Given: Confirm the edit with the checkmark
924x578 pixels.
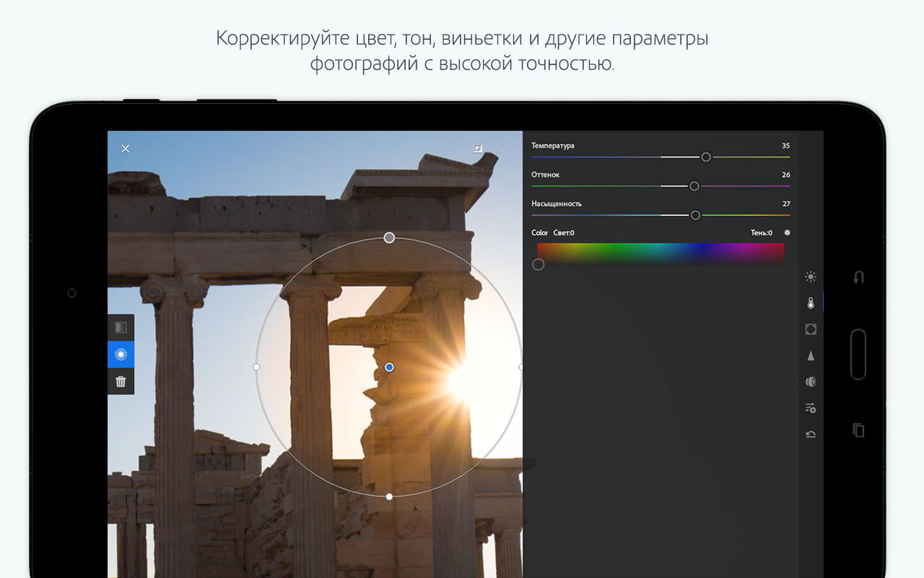Looking at the screenshot, I should point(505,148).
